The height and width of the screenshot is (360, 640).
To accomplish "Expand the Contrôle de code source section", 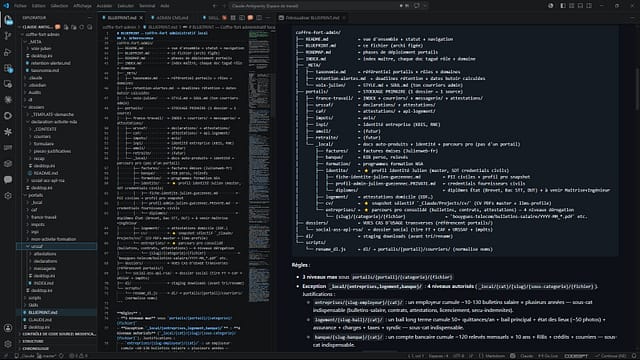I will tap(58, 334).
